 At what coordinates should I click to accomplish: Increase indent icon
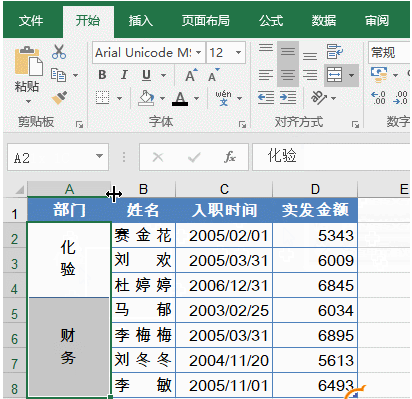point(288,98)
